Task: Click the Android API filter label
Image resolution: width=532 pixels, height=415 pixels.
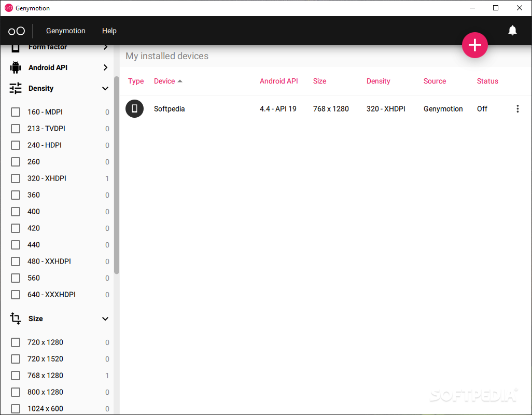Action: tap(48, 67)
